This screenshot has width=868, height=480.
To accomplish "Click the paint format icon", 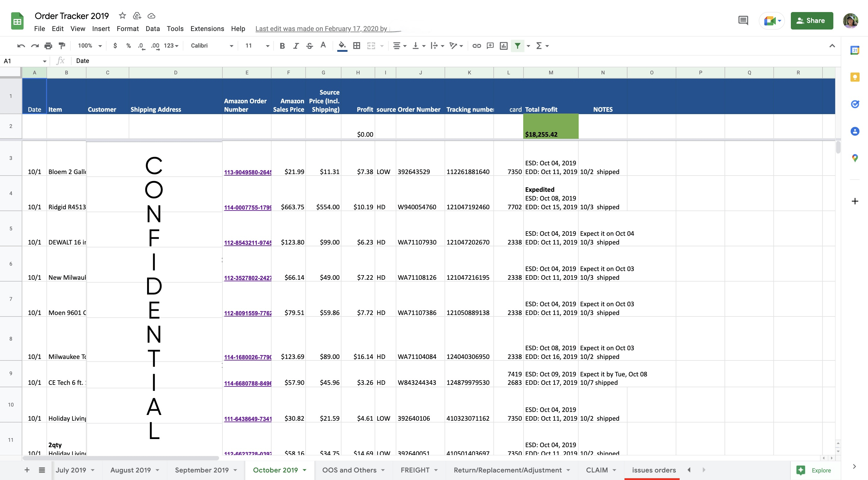I will (62, 46).
